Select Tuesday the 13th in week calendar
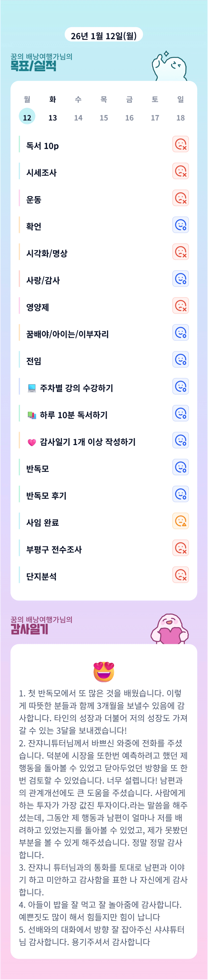This screenshot has width=208, height=980. (53, 117)
